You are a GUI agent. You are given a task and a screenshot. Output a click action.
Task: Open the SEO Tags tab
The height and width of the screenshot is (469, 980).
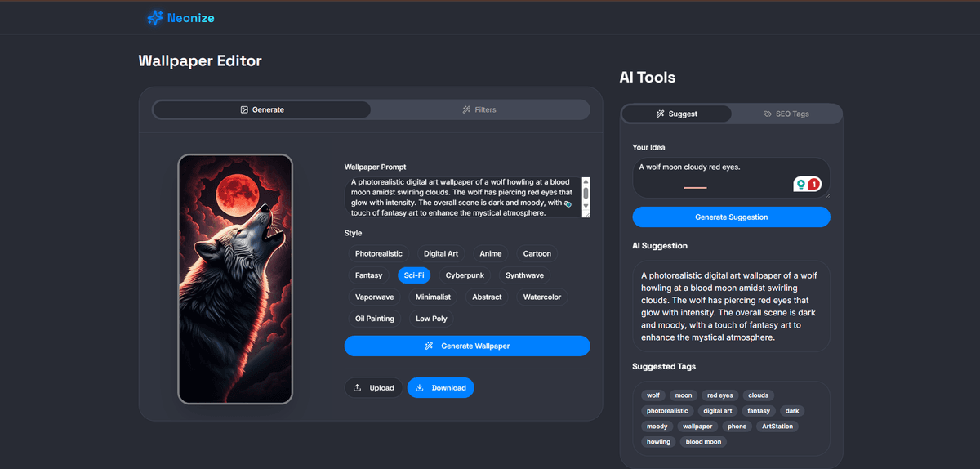pos(786,114)
